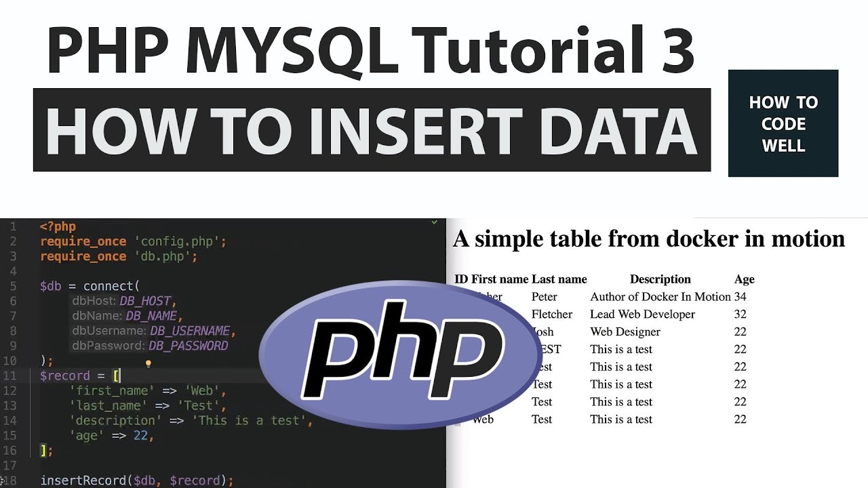Click 'db.php' in the require_once statement

click(x=162, y=257)
